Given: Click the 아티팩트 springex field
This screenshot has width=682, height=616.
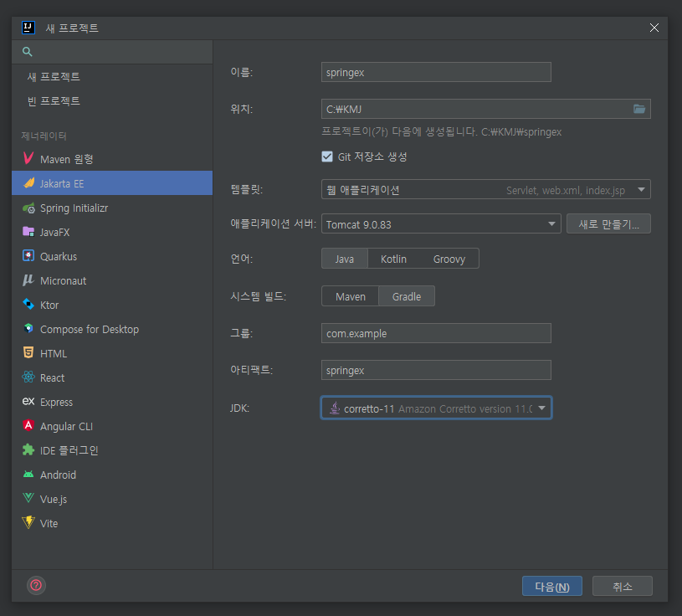Looking at the screenshot, I should coord(436,370).
